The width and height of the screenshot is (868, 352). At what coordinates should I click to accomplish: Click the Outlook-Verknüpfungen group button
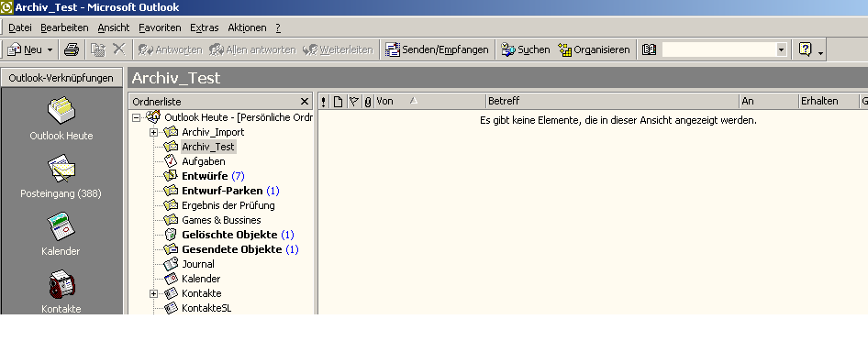pyautogui.click(x=61, y=78)
